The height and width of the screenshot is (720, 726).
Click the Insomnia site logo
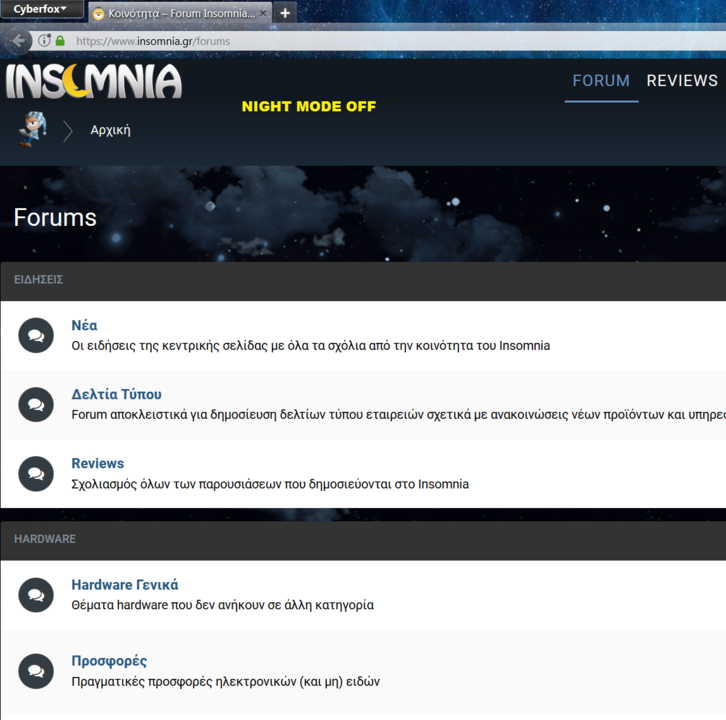pos(94,81)
